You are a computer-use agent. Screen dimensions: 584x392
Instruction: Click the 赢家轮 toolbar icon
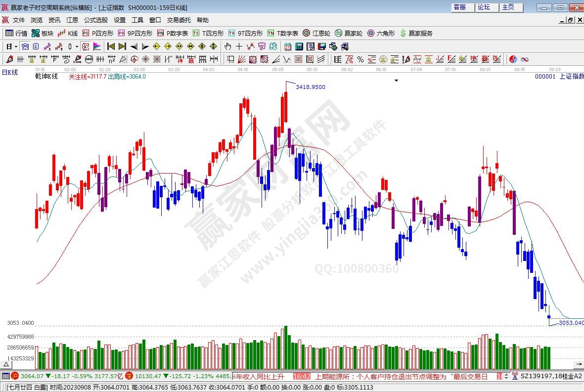[x=349, y=33]
